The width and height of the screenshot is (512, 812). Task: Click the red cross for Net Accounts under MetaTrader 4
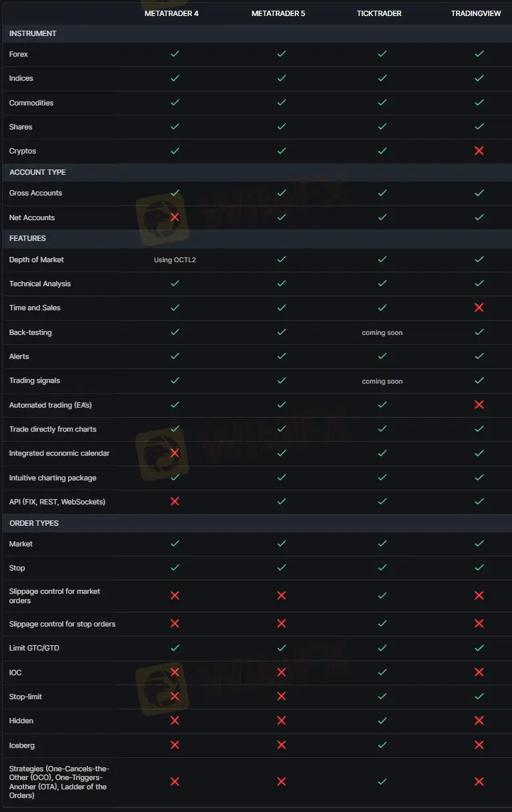coord(175,218)
